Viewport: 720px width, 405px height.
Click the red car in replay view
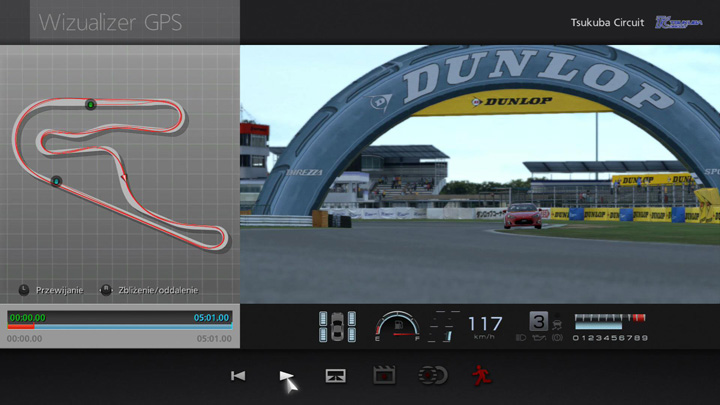coord(521,215)
